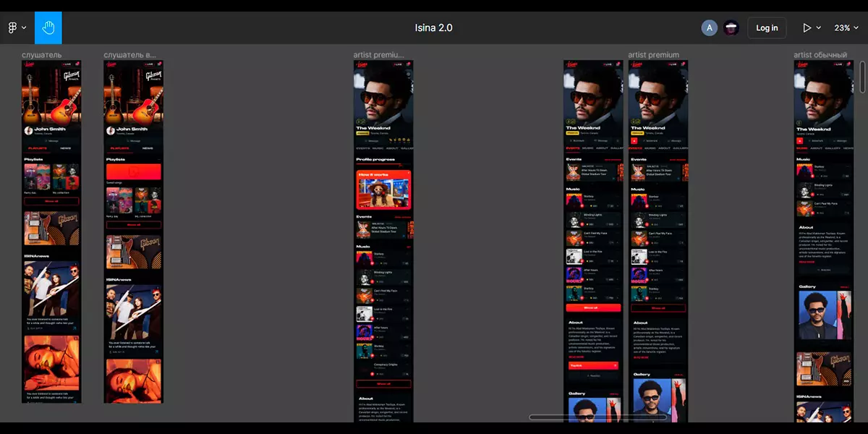Open the Gallery photo in artist обычный frame
This screenshot has height=434, width=868.
[x=818, y=315]
